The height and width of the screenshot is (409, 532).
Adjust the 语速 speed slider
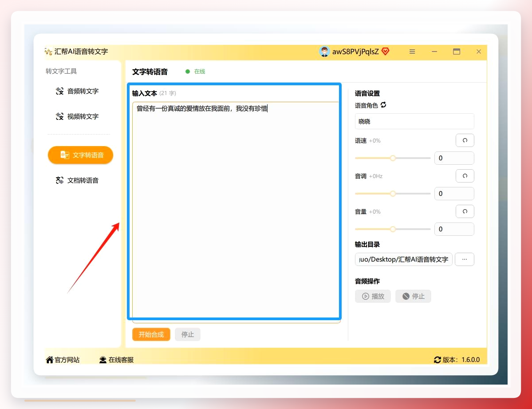pos(393,158)
